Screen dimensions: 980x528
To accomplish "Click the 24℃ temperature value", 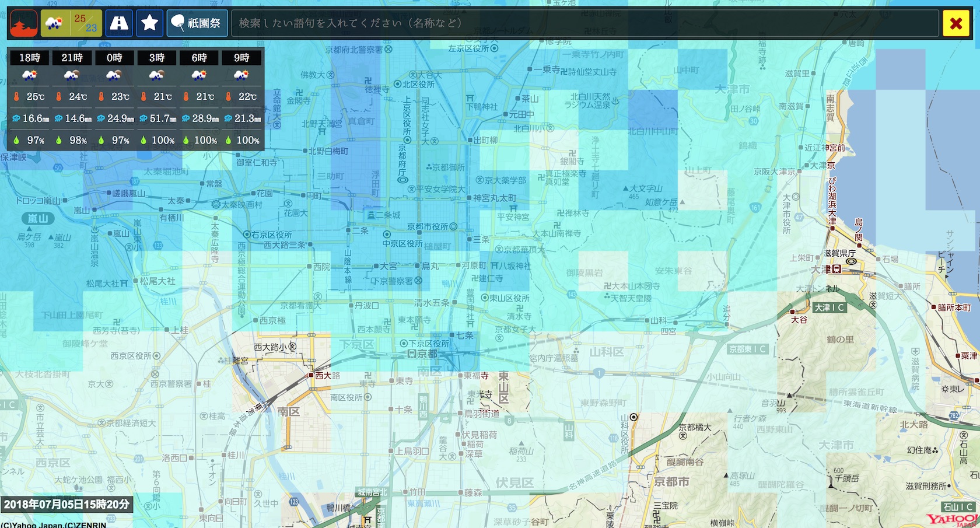I will pos(78,97).
